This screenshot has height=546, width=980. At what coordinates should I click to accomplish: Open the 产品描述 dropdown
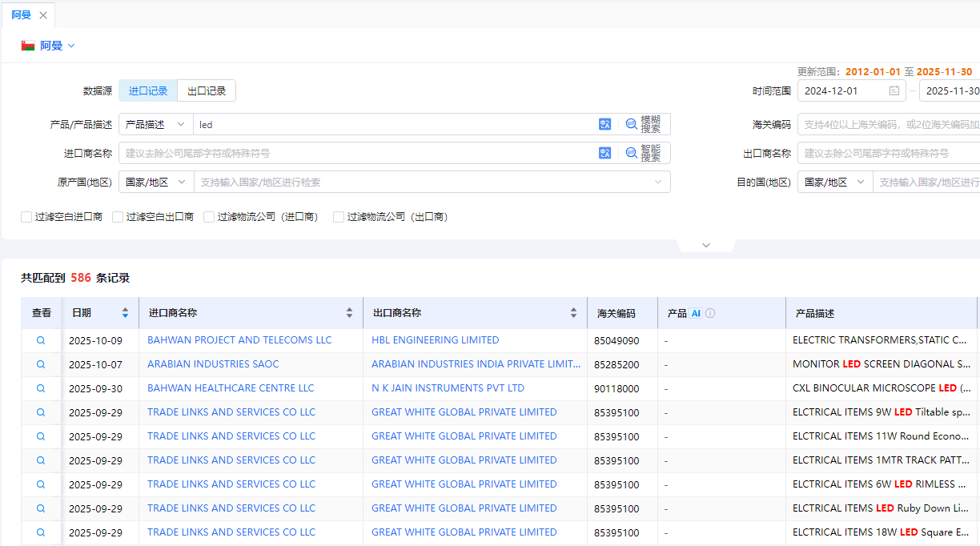pos(155,124)
